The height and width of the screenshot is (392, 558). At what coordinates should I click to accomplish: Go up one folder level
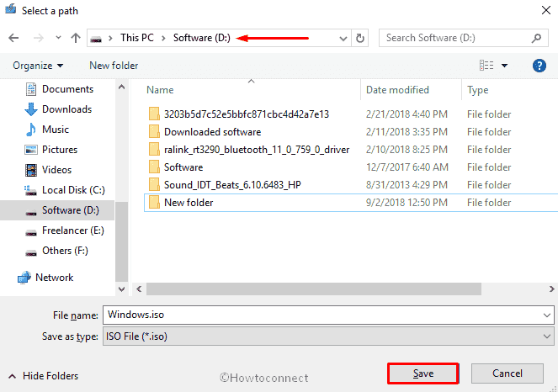(76, 38)
